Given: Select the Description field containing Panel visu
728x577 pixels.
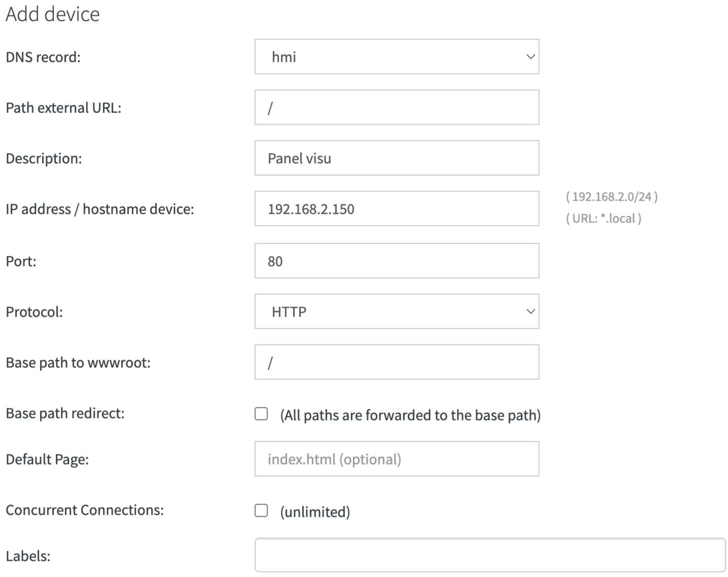Looking at the screenshot, I should point(396,158).
